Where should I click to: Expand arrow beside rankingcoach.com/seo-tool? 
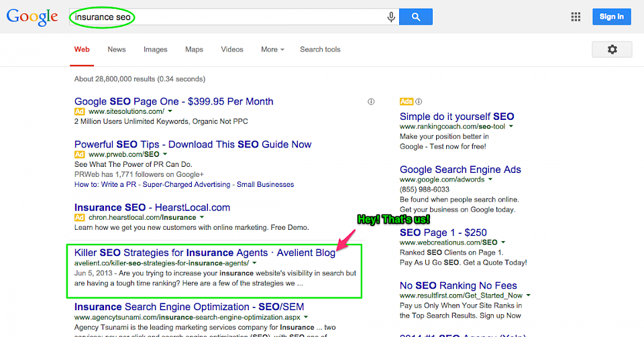point(511,126)
